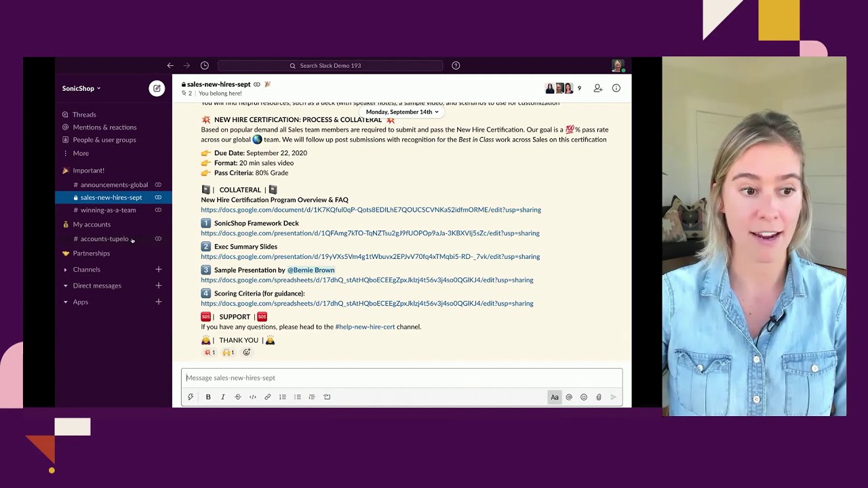Screen dimensions: 868x488
Task: Open the history clock icon
Action: (204, 66)
